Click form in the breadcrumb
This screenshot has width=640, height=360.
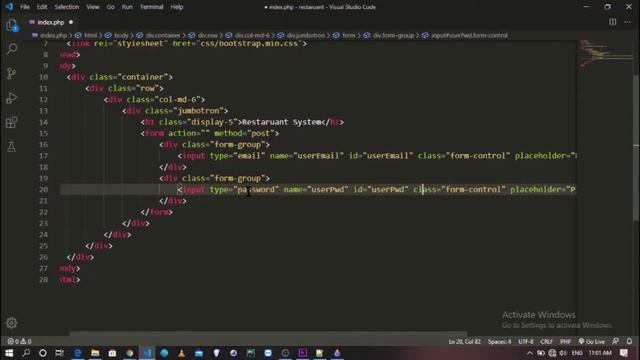(x=348, y=36)
